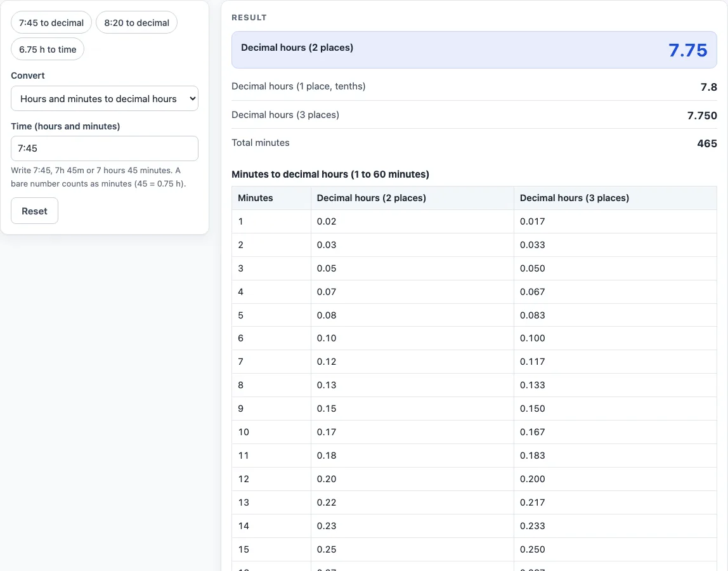Select the 0.20 cell for 12 minutes
The height and width of the screenshot is (571, 728).
point(412,479)
